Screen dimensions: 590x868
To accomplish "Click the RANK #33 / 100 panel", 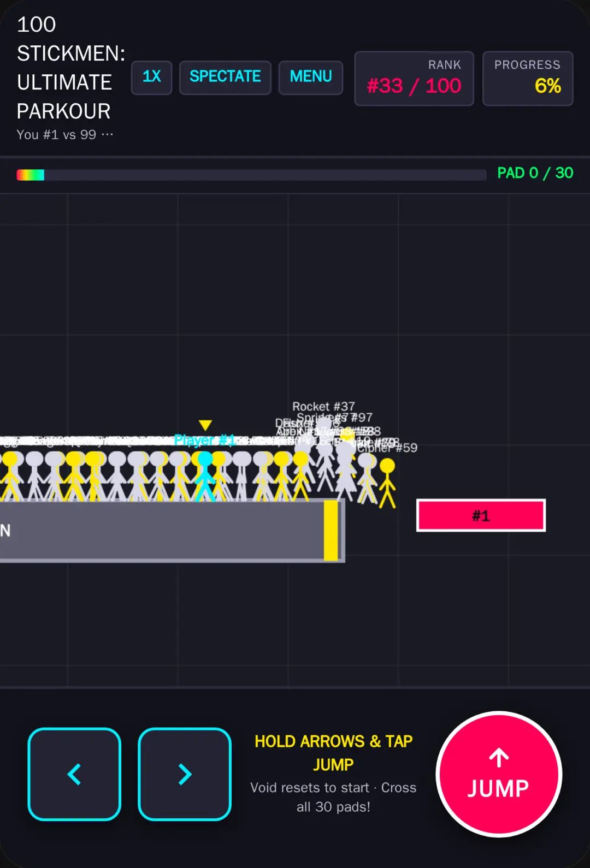I will (414, 79).
